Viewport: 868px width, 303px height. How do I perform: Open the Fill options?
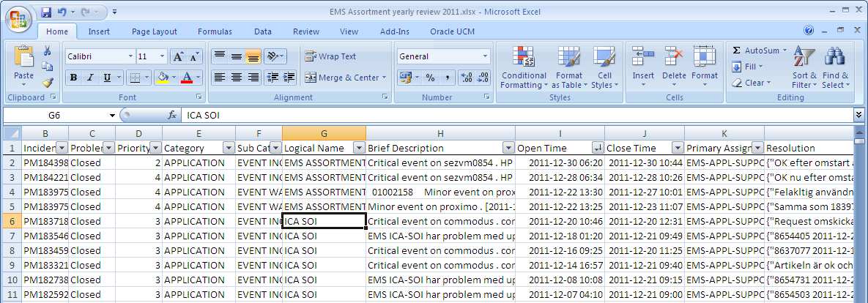tap(747, 67)
